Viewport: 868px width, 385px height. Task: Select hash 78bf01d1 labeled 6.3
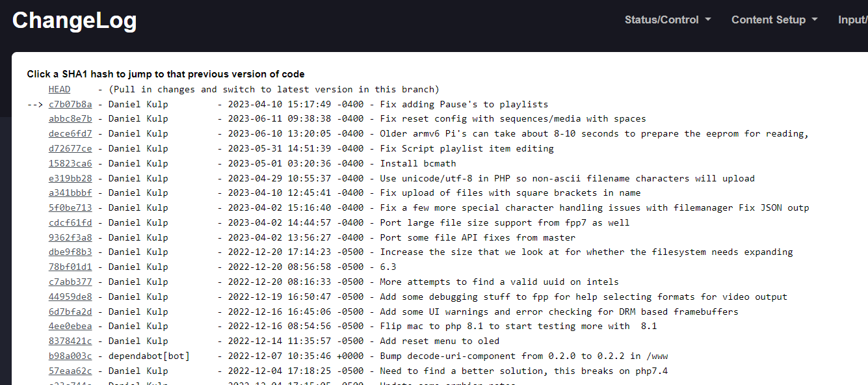point(70,267)
